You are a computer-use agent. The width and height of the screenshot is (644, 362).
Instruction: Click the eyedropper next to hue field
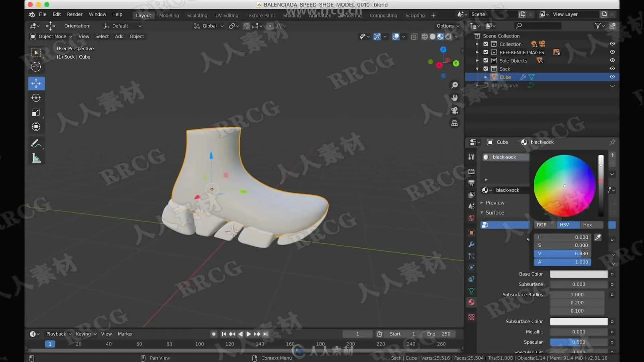pyautogui.click(x=598, y=237)
